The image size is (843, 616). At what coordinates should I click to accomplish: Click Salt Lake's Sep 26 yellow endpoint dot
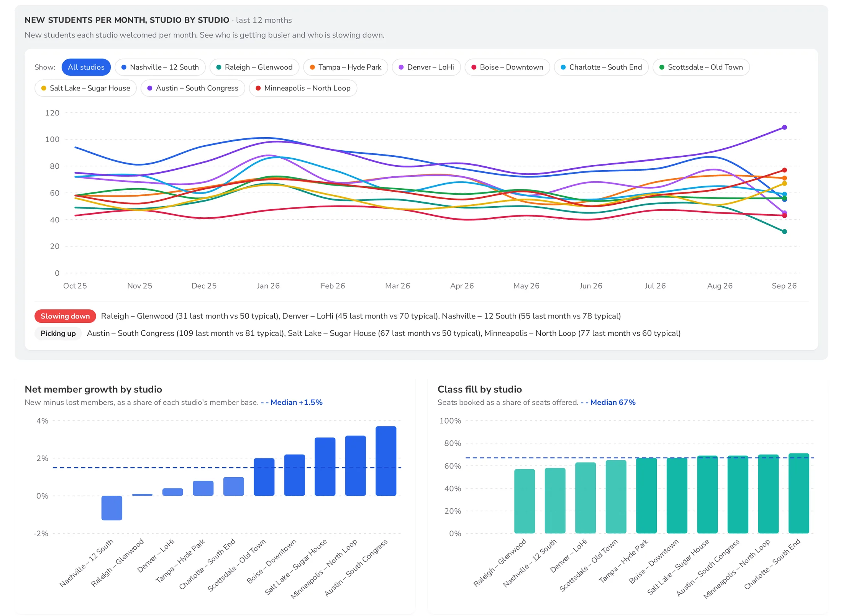pyautogui.click(x=784, y=184)
